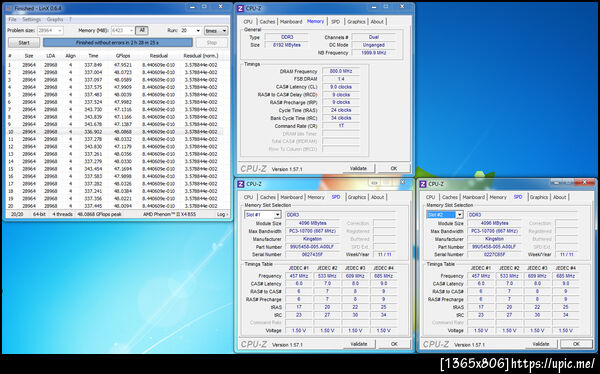Switch to Graphics tab in Slot #2 CPU-Z window
Screen dimensions: 600x374
coord(539,197)
